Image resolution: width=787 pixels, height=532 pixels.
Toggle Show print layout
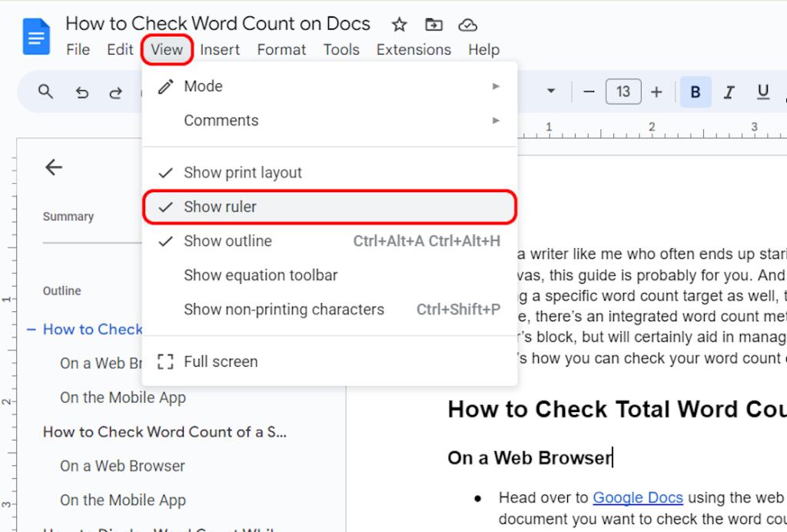242,172
